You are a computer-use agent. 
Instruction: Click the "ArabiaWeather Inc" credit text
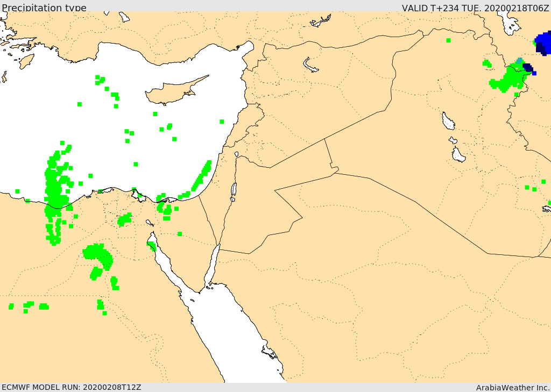tap(513, 388)
